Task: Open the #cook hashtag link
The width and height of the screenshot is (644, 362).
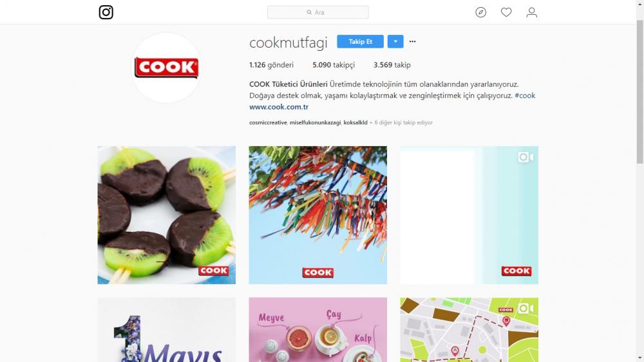Action: (525, 95)
